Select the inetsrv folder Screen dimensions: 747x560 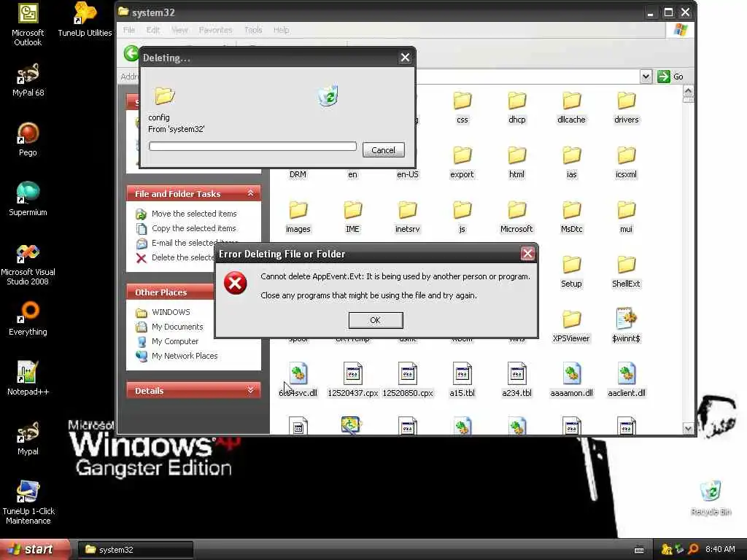pyautogui.click(x=407, y=217)
